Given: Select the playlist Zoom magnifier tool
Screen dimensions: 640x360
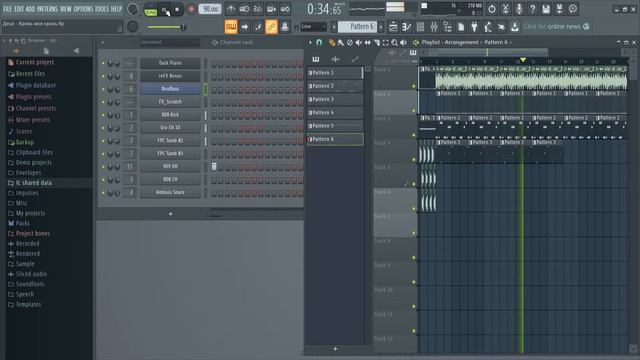Looking at the screenshot, I should tap(394, 42).
